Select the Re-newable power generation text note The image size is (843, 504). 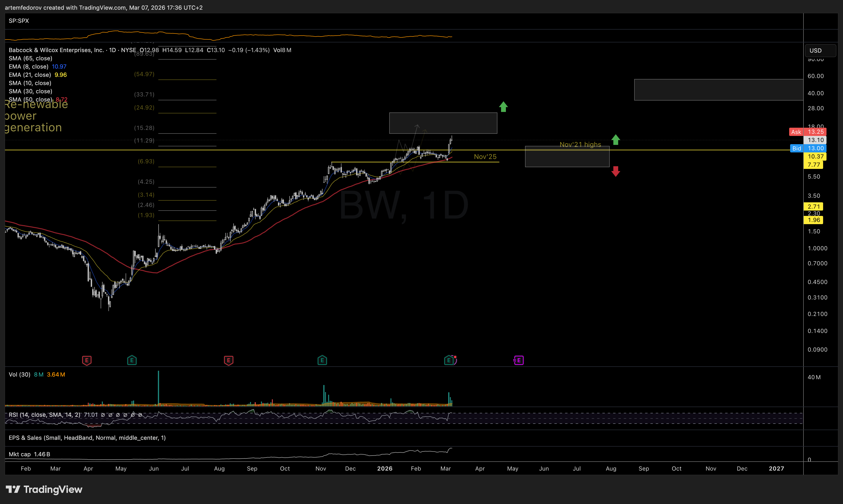36,116
